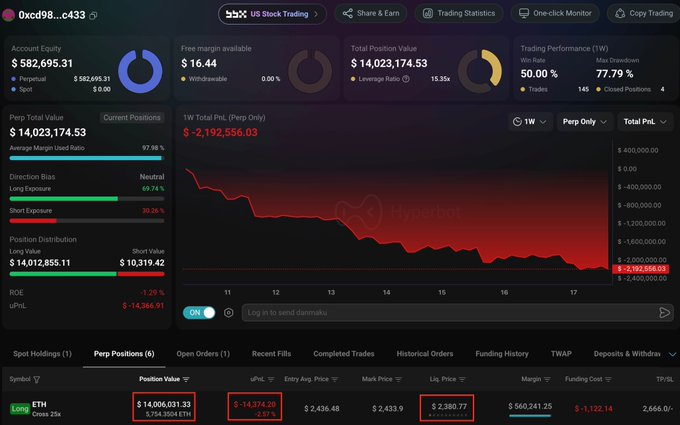The width and height of the screenshot is (680, 425).
Task: Click the Share & Earn button
Action: pos(371,13)
